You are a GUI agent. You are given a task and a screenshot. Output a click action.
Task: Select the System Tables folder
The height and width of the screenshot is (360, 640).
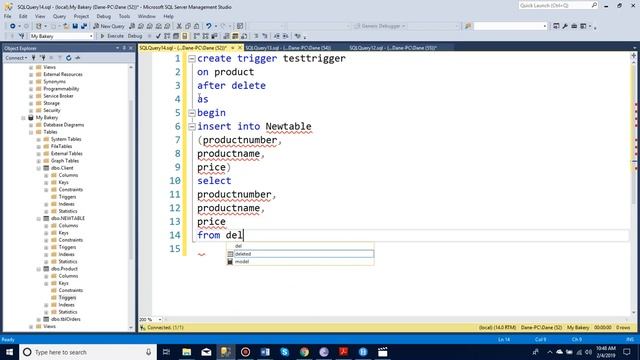point(66,139)
